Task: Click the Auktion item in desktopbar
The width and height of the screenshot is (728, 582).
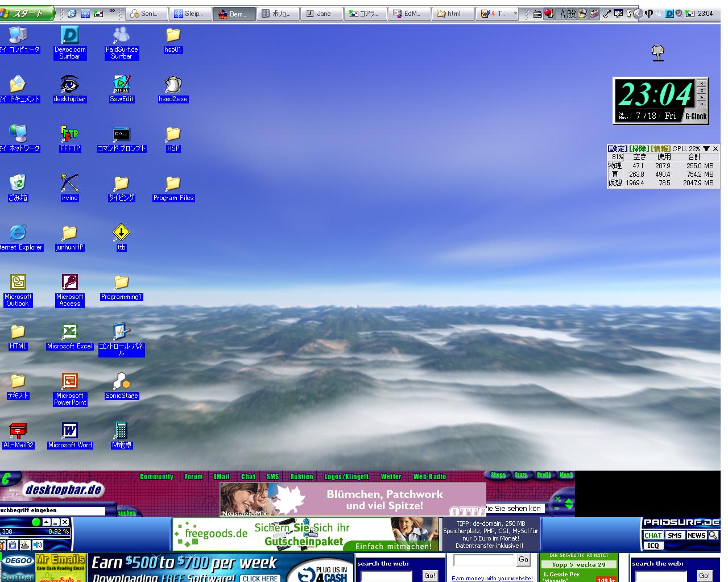Action: pyautogui.click(x=301, y=476)
